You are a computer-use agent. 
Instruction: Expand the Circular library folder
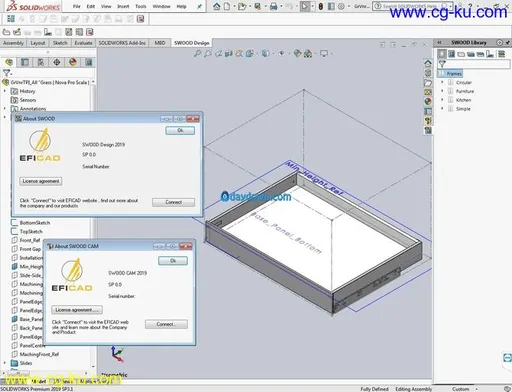(x=442, y=82)
